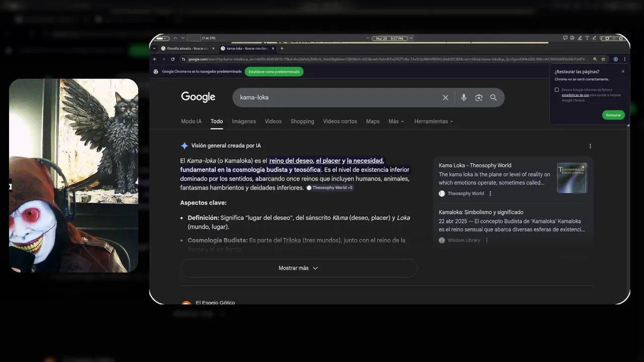Click the browser forward arrow
The height and width of the screenshot is (362, 644).
tap(164, 59)
